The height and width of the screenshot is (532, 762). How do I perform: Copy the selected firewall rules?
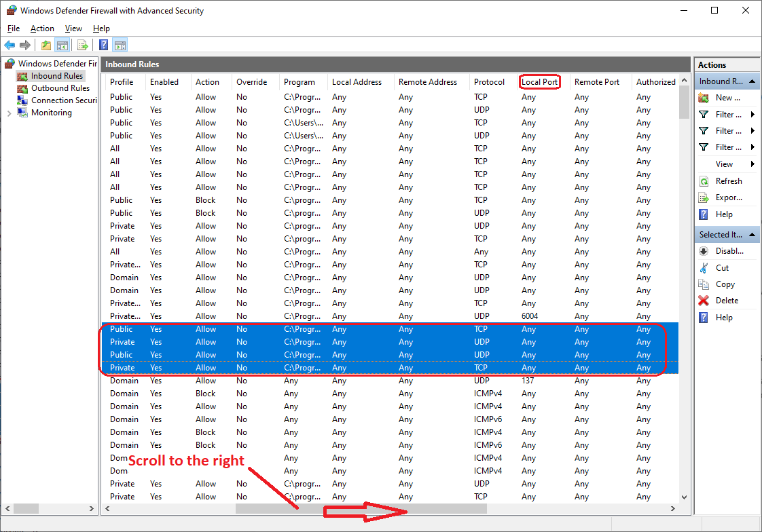pyautogui.click(x=725, y=284)
